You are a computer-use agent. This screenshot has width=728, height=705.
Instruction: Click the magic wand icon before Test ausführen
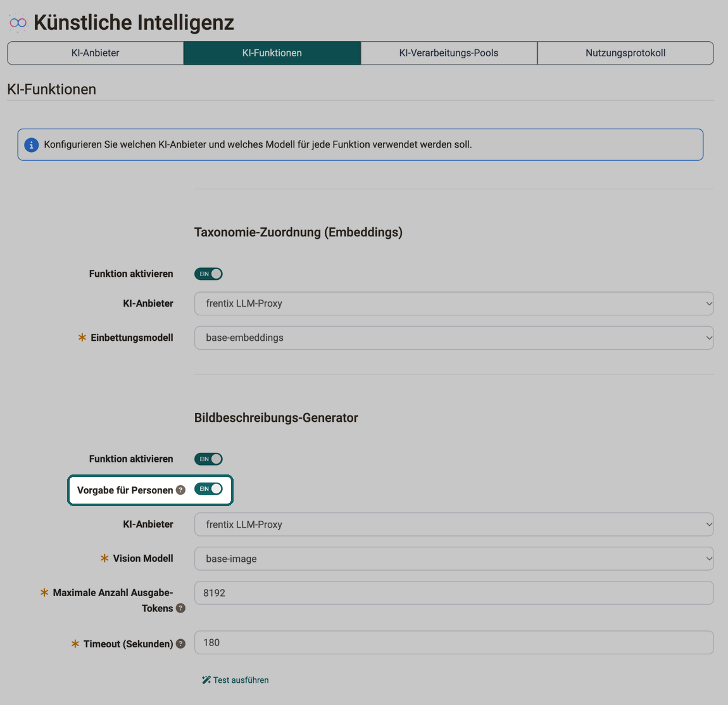(x=206, y=680)
